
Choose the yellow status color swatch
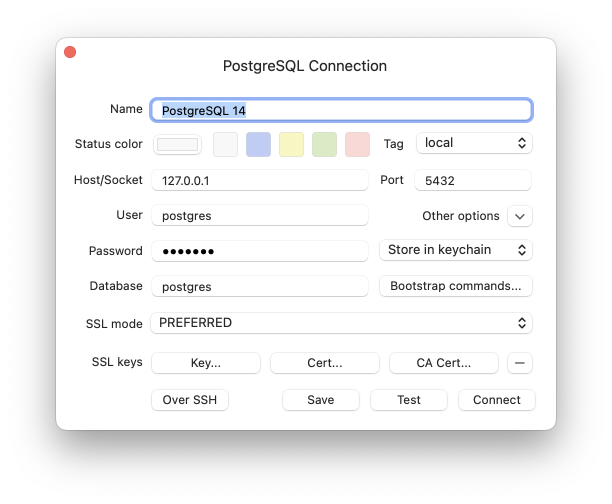(x=291, y=144)
